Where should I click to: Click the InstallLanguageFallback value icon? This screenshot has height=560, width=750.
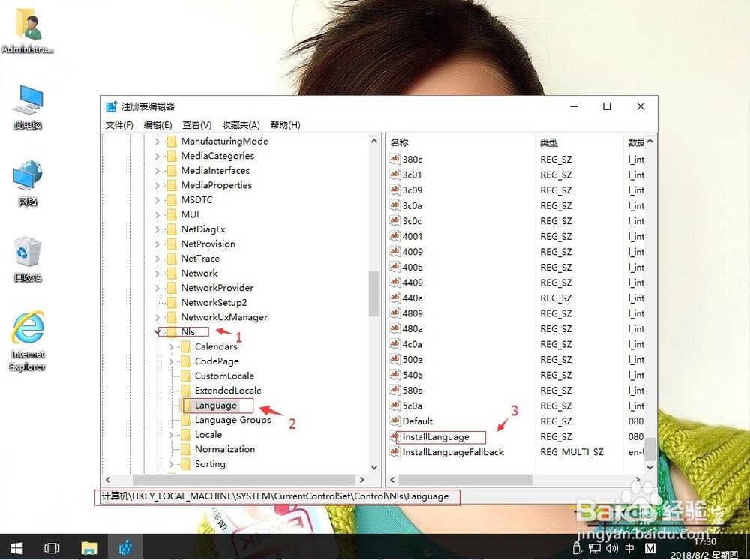(x=394, y=451)
